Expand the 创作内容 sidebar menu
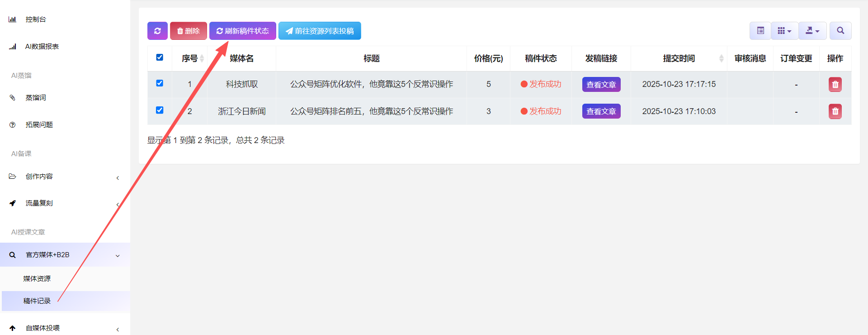This screenshot has width=868, height=335. [x=39, y=177]
